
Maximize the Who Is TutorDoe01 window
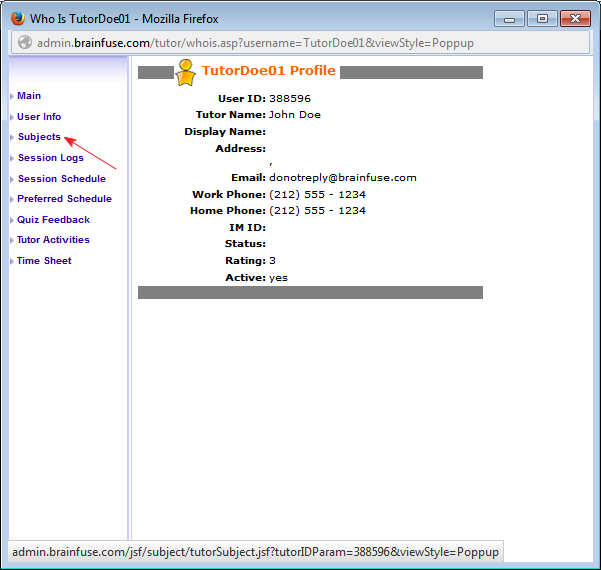[541, 18]
